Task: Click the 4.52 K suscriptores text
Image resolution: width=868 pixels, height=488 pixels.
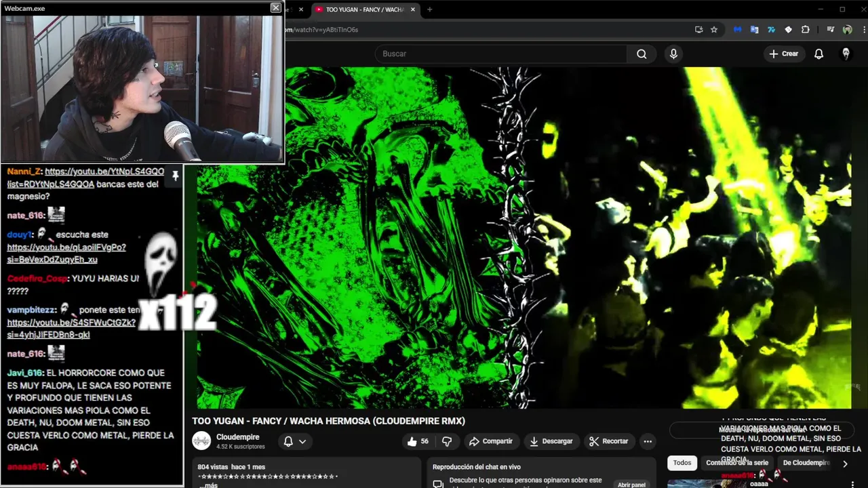Action: [241, 447]
